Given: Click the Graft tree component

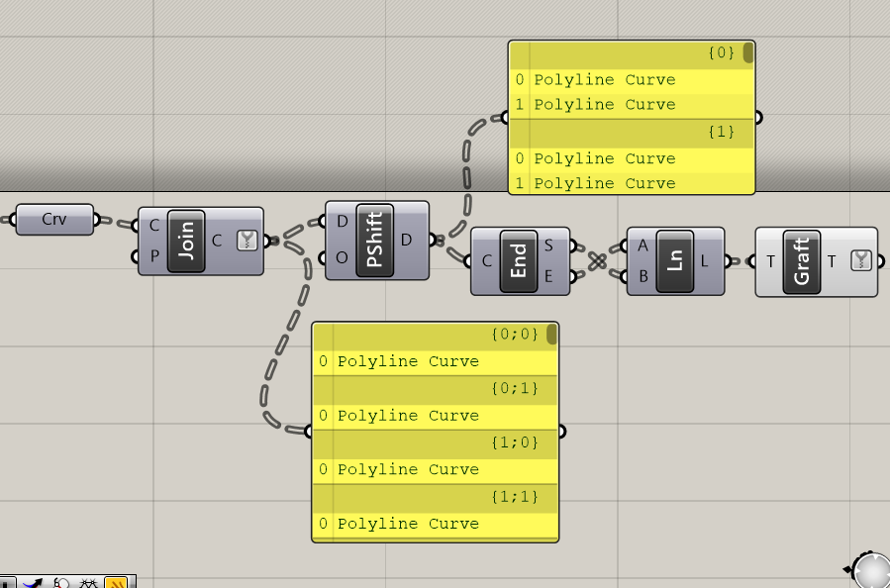Looking at the screenshot, I should point(802,261).
